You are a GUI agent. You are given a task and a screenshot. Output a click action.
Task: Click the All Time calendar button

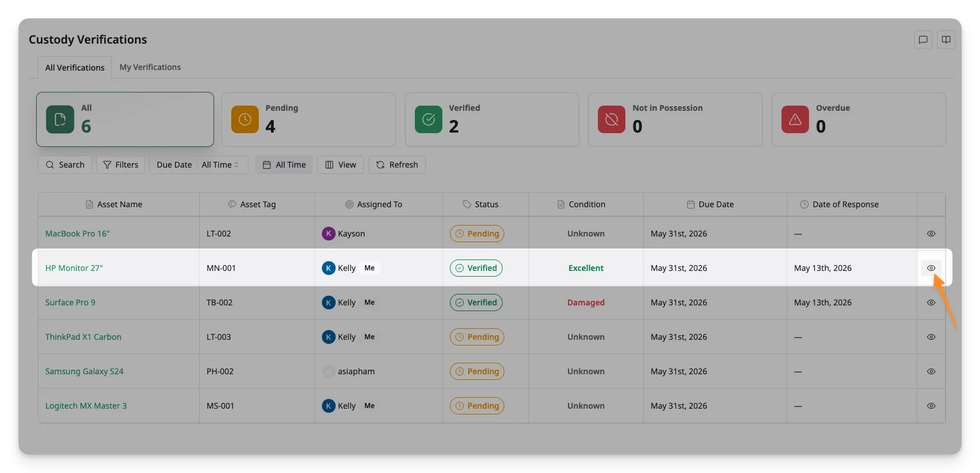tap(284, 165)
